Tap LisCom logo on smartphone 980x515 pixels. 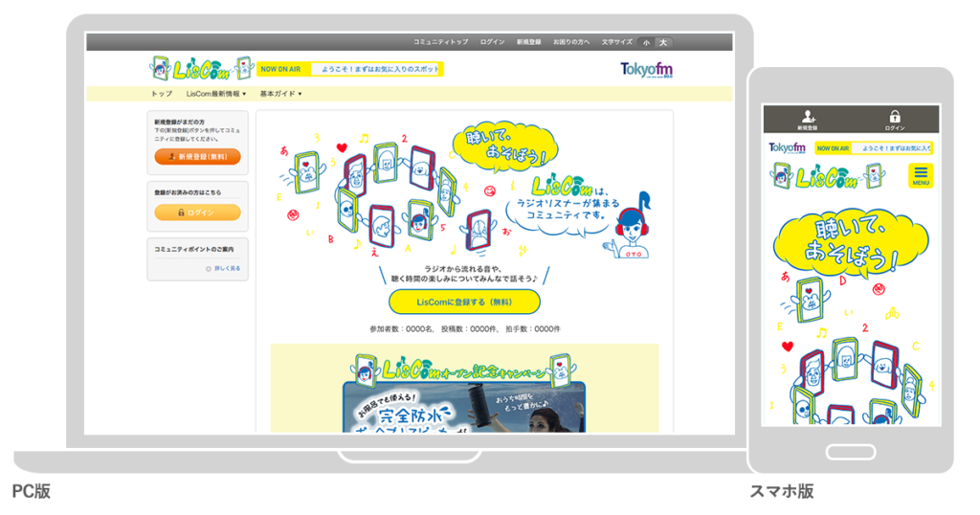pyautogui.click(x=829, y=176)
